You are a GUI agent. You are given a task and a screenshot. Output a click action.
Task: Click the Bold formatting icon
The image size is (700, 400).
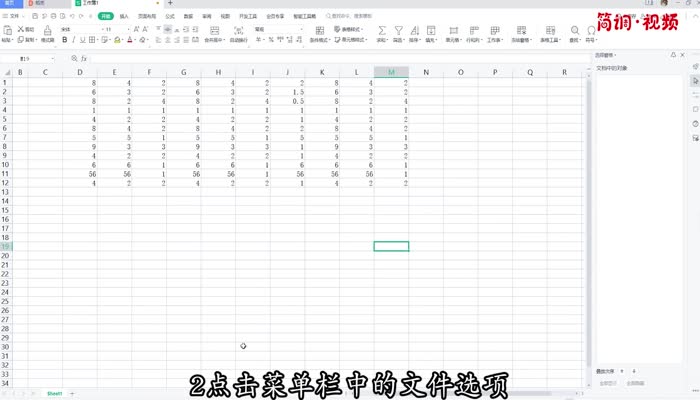click(64, 41)
